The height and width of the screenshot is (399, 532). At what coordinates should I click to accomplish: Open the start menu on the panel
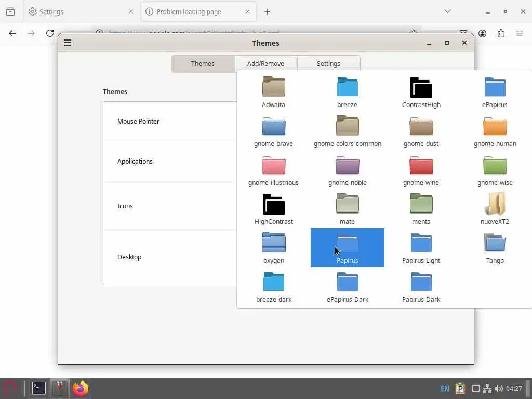pyautogui.click(x=9, y=389)
